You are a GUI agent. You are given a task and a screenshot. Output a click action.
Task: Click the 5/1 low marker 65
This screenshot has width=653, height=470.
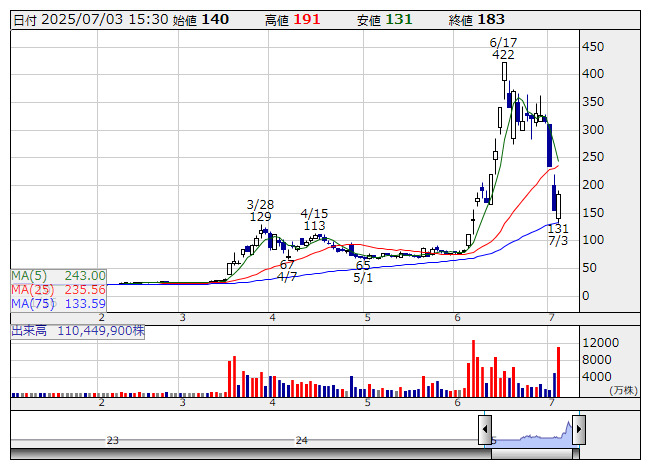click(363, 266)
